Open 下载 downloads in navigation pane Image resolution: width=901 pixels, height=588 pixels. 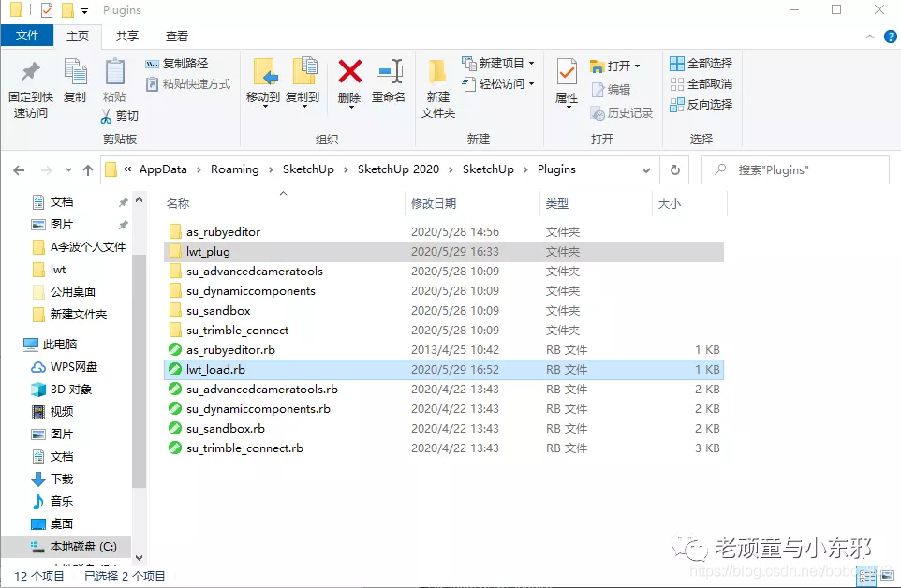[x=52, y=478]
